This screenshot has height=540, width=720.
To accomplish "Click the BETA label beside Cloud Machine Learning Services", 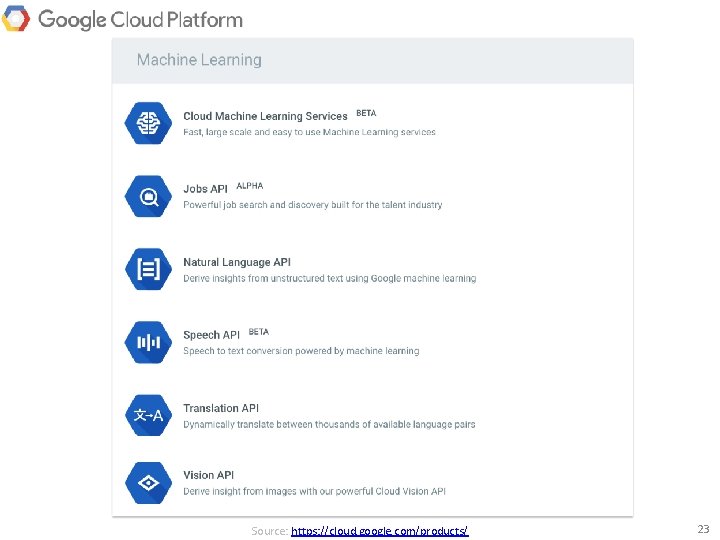I will point(366,113).
